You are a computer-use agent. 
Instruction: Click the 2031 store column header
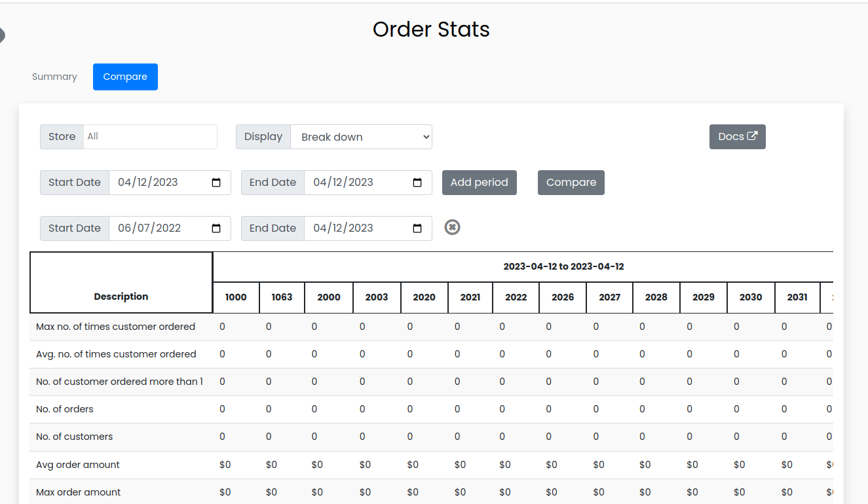click(x=797, y=297)
